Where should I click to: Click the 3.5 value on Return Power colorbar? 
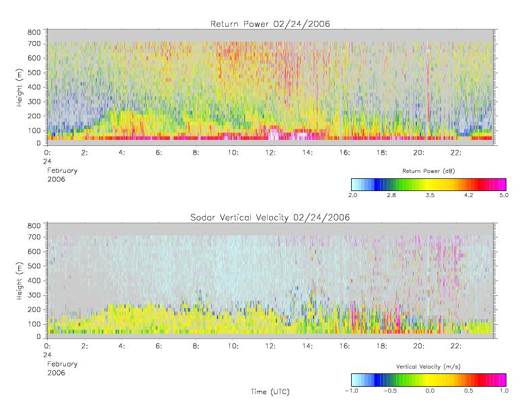[430, 195]
